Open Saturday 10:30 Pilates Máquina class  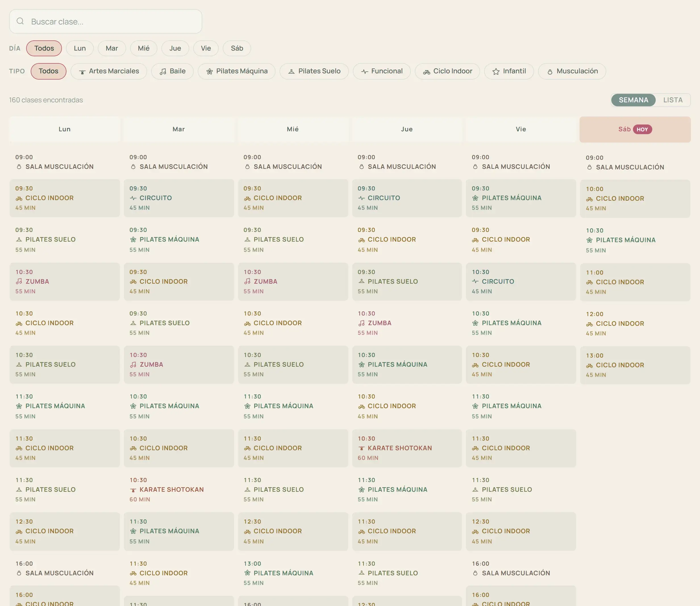coord(635,240)
